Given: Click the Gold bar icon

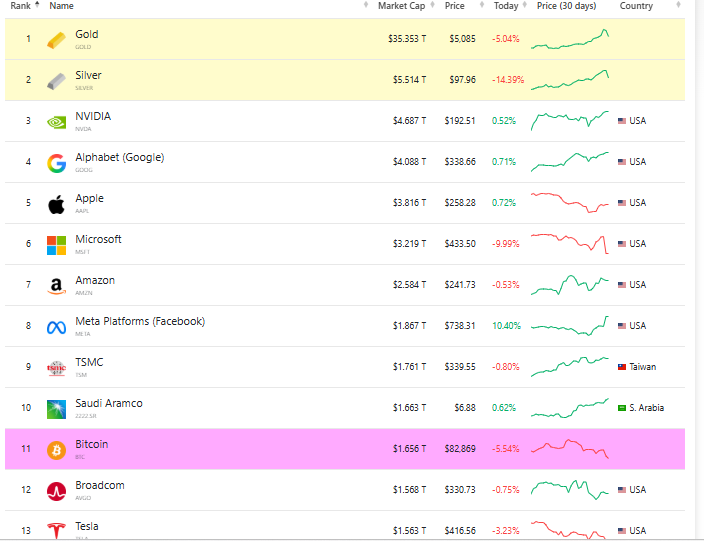Looking at the screenshot, I should [x=57, y=40].
